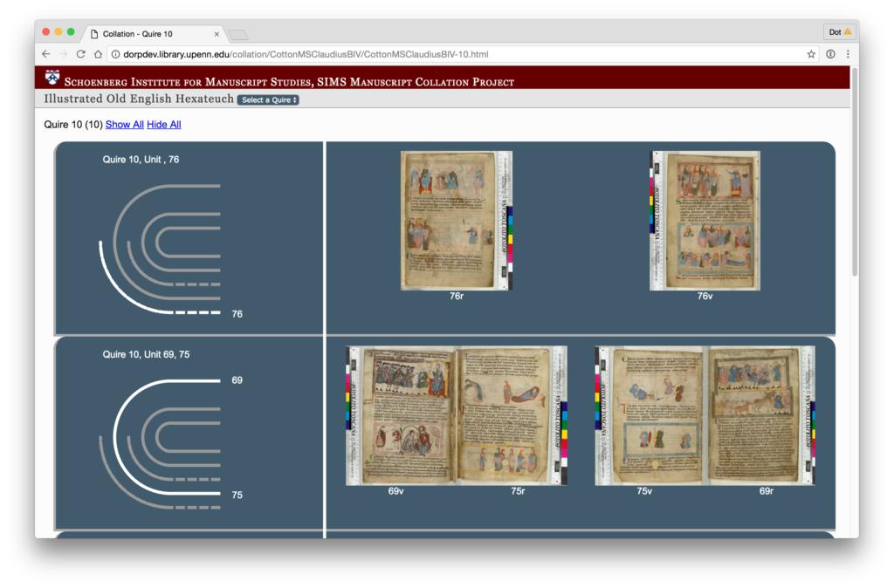894x588 pixels.
Task: Click the 69v caption
Action: pyautogui.click(x=395, y=491)
